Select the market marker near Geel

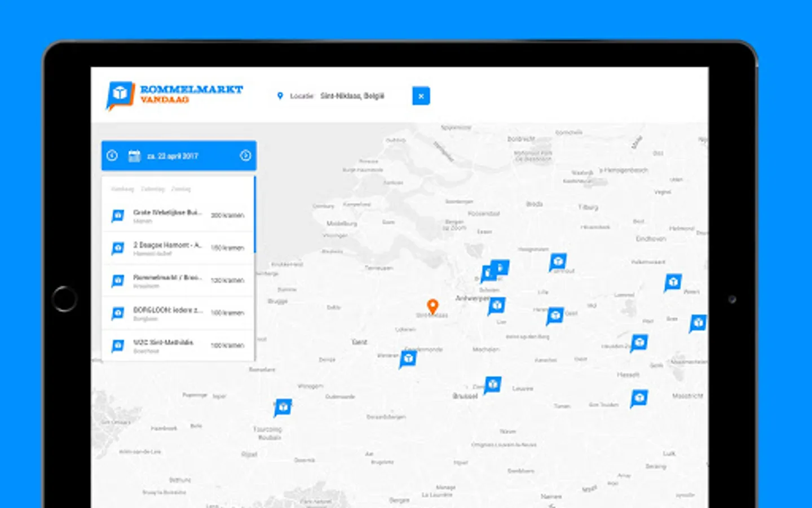pyautogui.click(x=555, y=316)
